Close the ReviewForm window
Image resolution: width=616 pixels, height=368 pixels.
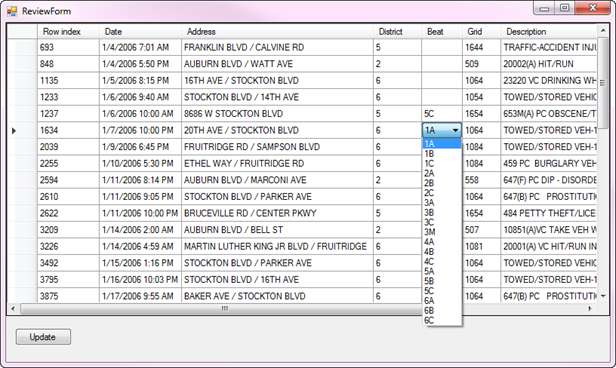click(593, 8)
